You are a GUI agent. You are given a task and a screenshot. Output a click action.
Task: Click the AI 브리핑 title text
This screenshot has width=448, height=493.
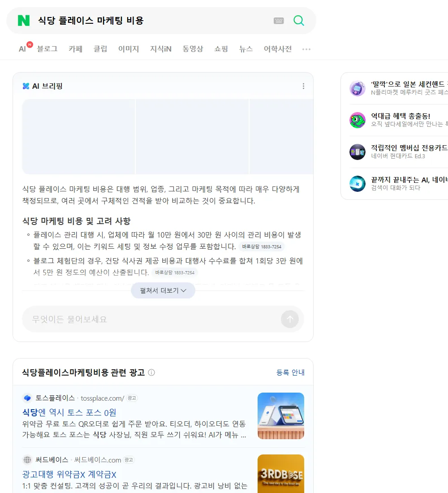(47, 86)
